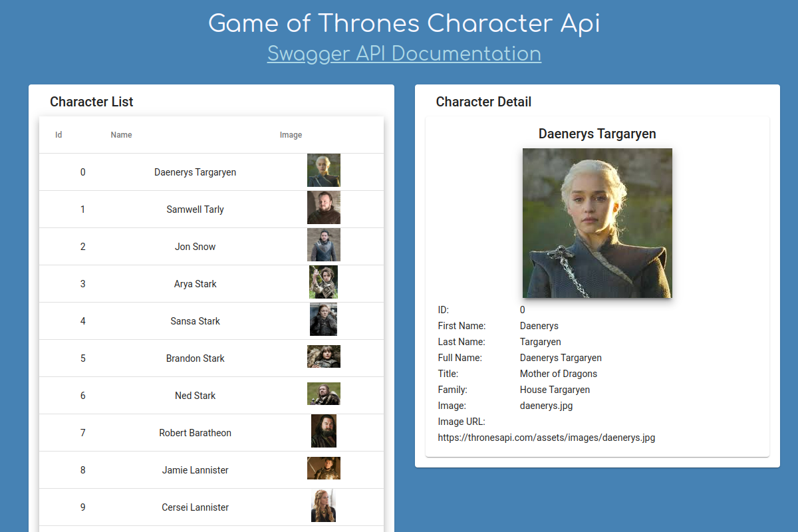Click the House Targaryen family value

[555, 390]
